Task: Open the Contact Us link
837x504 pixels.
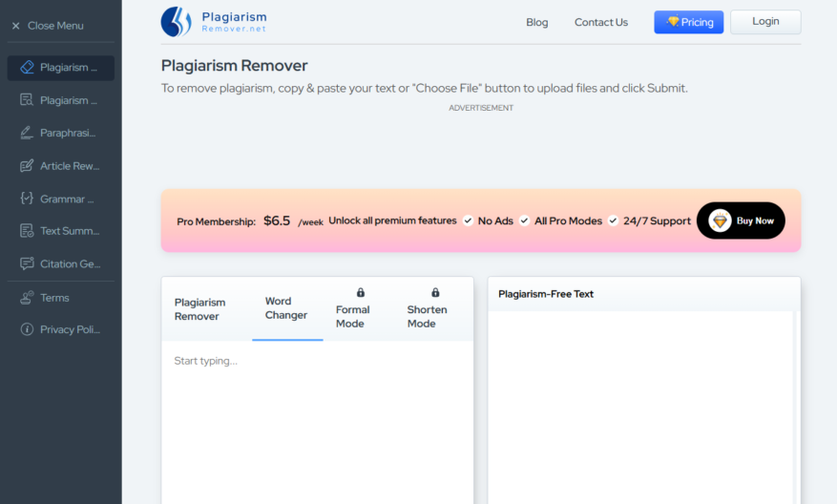Action: pos(601,22)
